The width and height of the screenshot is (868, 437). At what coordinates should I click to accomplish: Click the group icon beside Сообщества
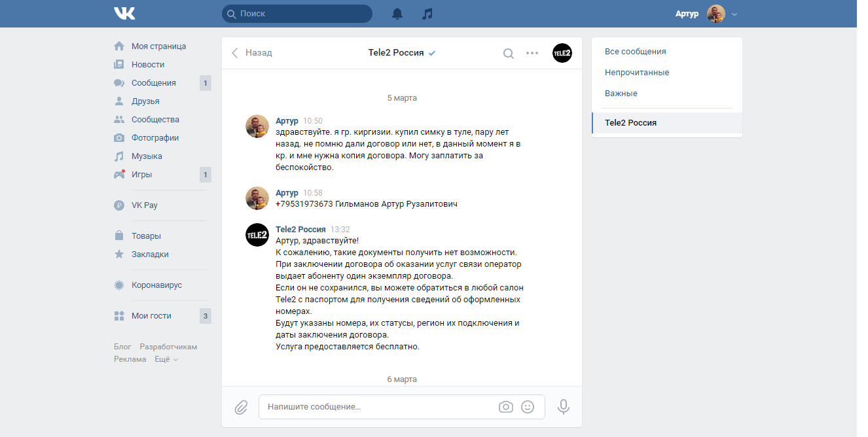pos(119,120)
